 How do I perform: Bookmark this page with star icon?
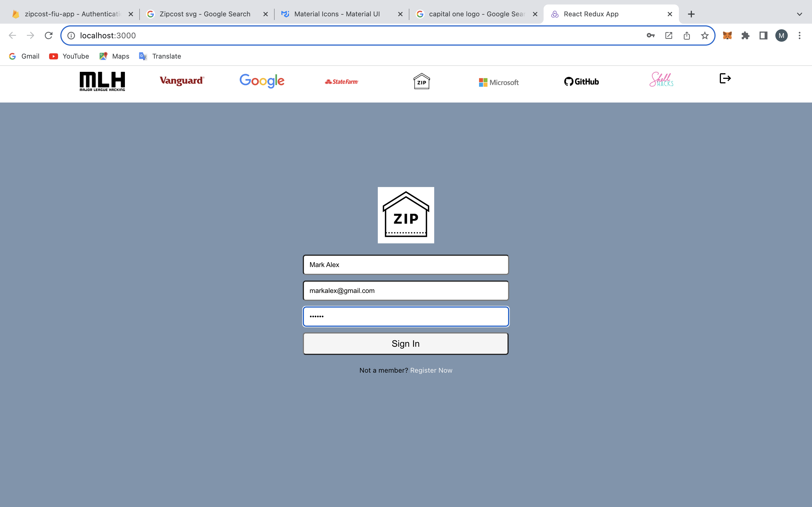point(705,35)
